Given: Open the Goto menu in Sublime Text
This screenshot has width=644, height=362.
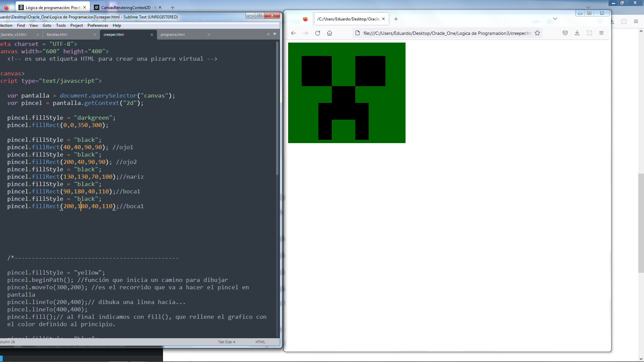Looking at the screenshot, I should tap(47, 25).
